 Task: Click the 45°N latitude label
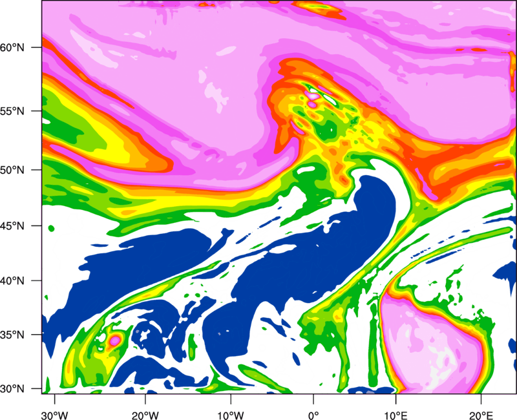(x=12, y=226)
